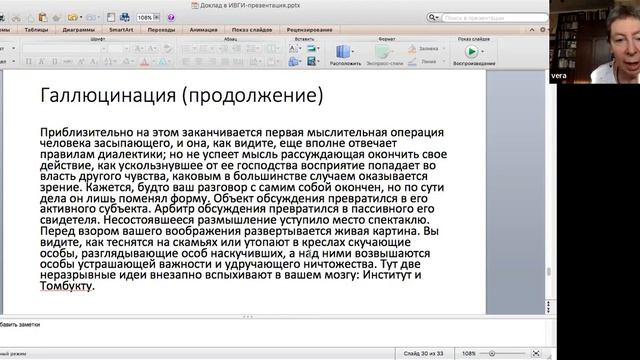640x360 pixels.
Task: Open the Таблицы ribbon tab
Action: pos(36,30)
